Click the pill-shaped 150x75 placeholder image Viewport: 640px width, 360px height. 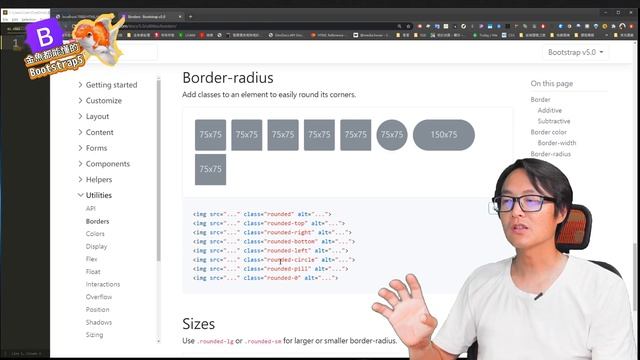tap(444, 135)
